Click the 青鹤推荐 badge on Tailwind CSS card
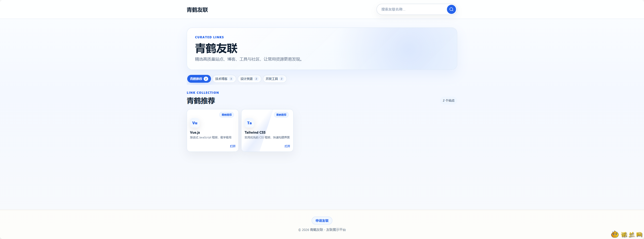644x239 pixels. [x=281, y=115]
